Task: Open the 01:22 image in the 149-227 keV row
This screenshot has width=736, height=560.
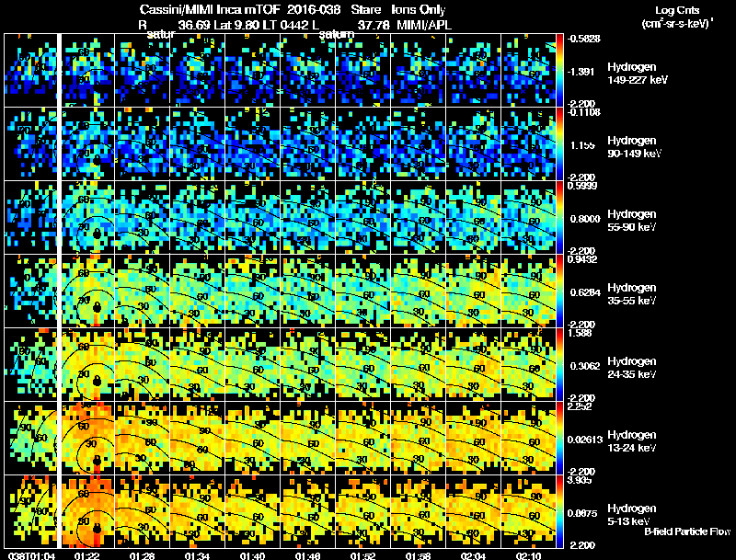Action: [88, 70]
